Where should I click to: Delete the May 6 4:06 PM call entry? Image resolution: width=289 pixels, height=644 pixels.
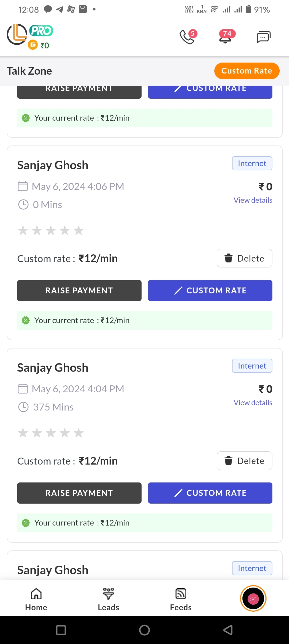[x=244, y=258]
